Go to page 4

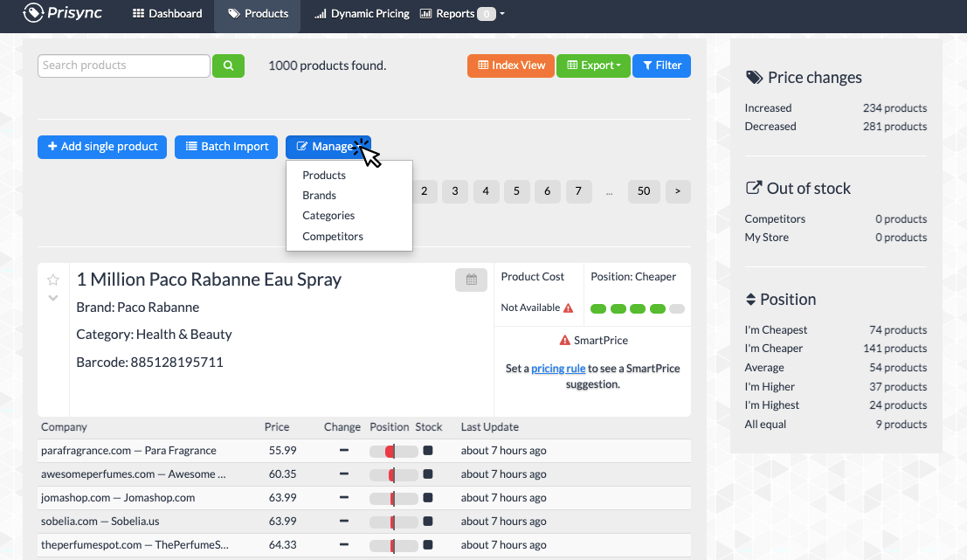click(x=486, y=191)
